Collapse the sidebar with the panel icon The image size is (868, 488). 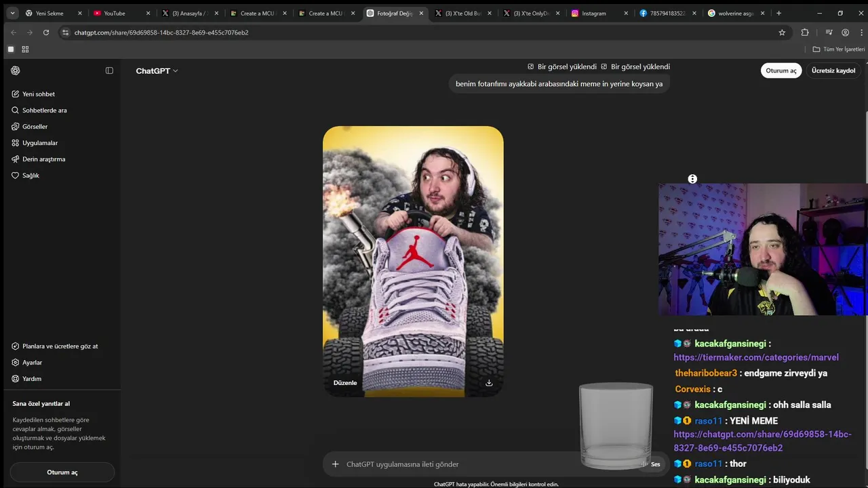coord(109,70)
